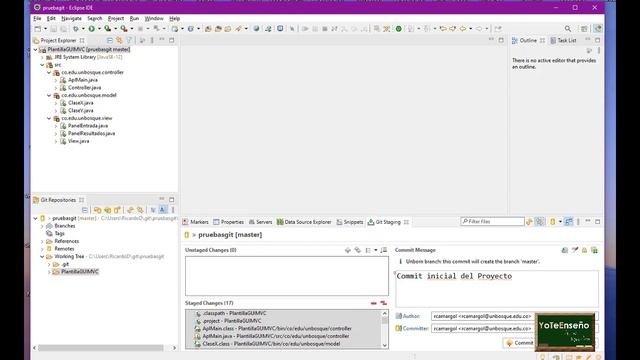Expand Branches node in Git Repositories
Screen dimensions: 640x360
pos(42,226)
